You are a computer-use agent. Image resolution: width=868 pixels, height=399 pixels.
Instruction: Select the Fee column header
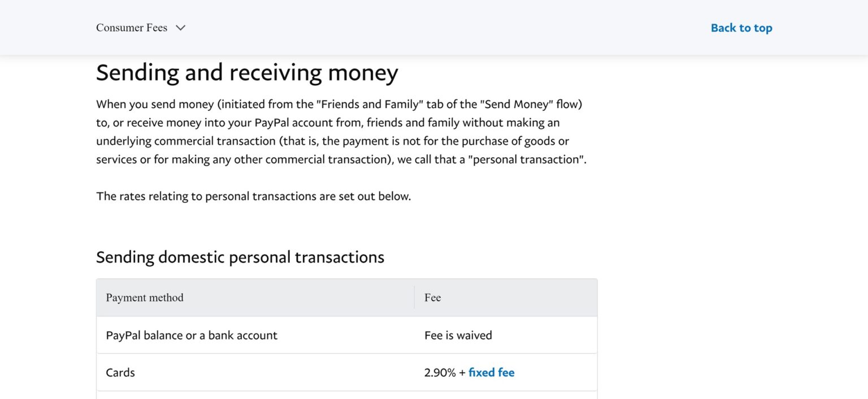432,297
